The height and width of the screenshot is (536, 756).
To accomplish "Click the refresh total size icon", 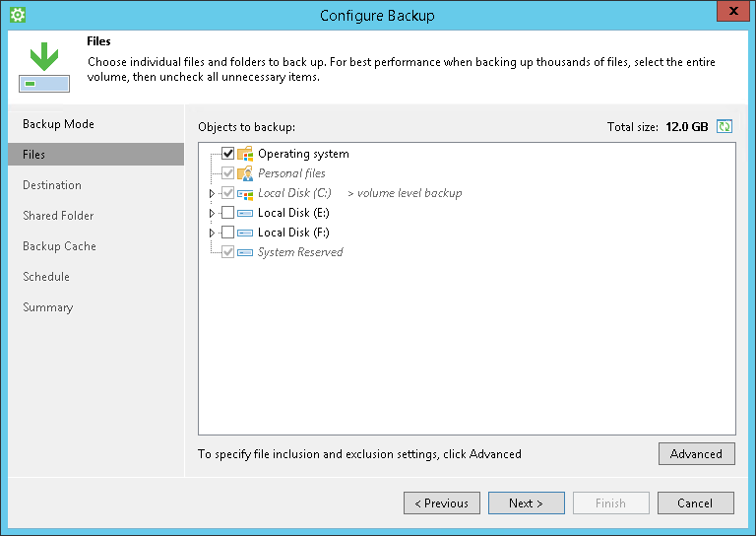I will tap(725, 126).
